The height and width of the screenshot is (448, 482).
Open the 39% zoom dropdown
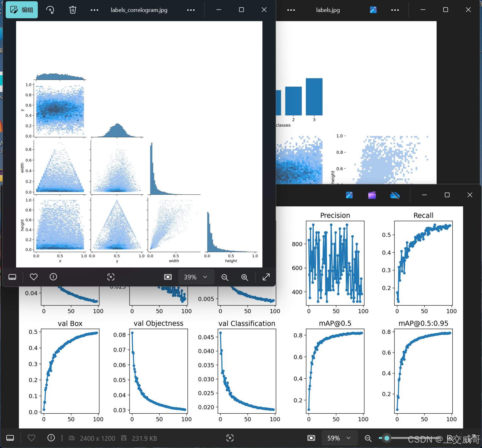click(x=196, y=277)
